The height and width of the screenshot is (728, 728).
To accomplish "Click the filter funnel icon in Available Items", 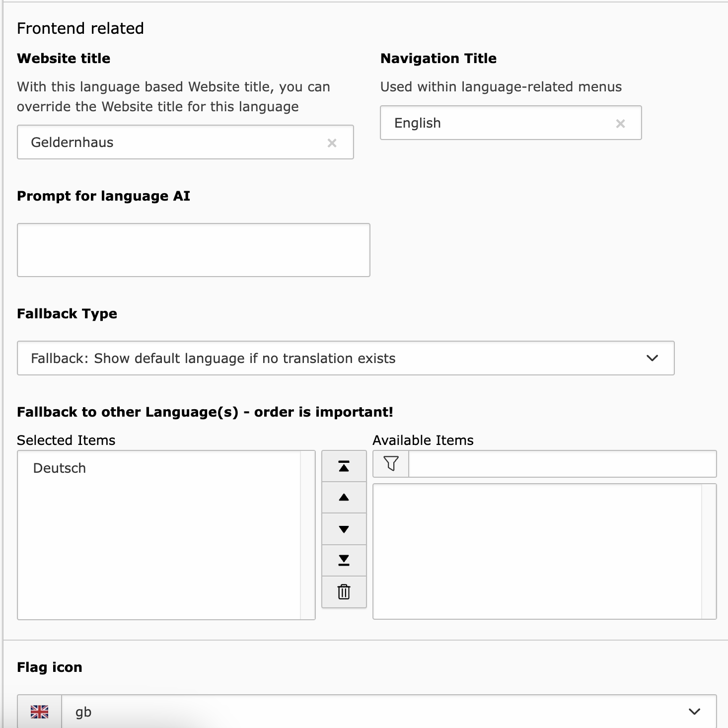I will (x=391, y=464).
